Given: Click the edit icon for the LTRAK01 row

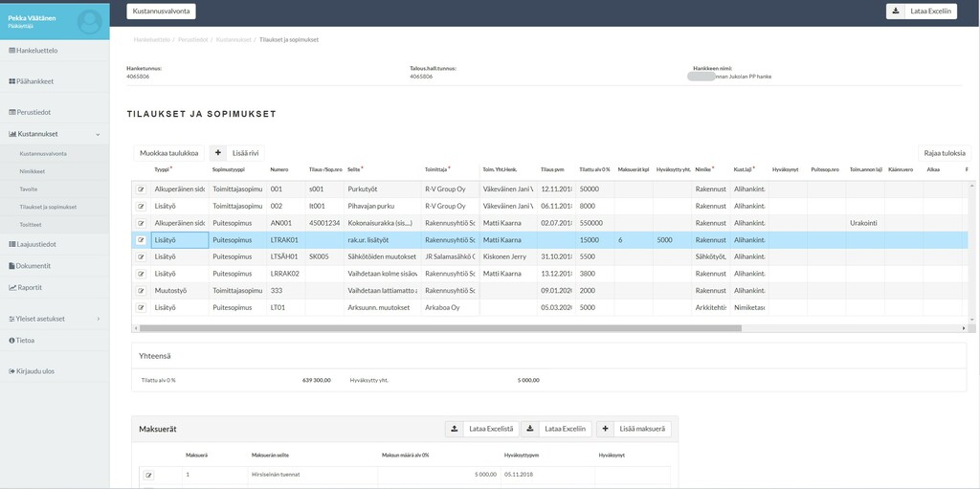Looking at the screenshot, I should 141,240.
